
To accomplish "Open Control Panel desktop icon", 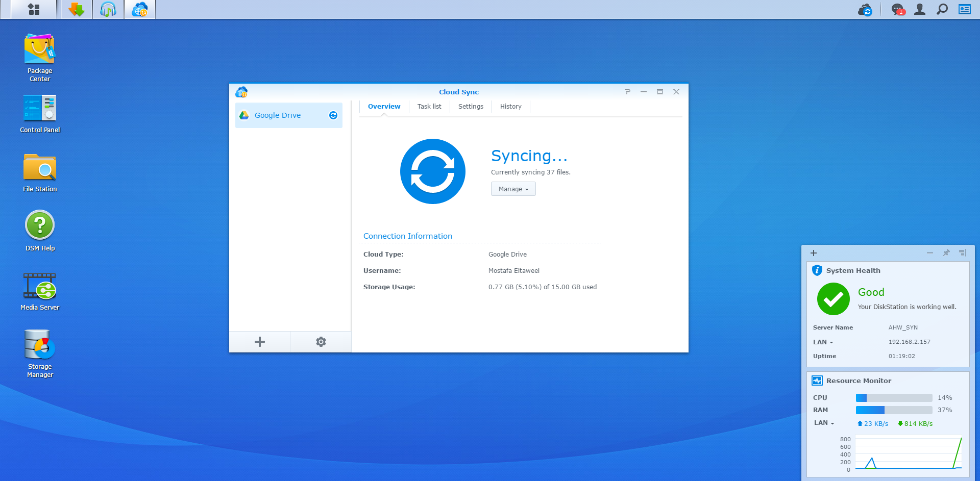I will 40,114.
